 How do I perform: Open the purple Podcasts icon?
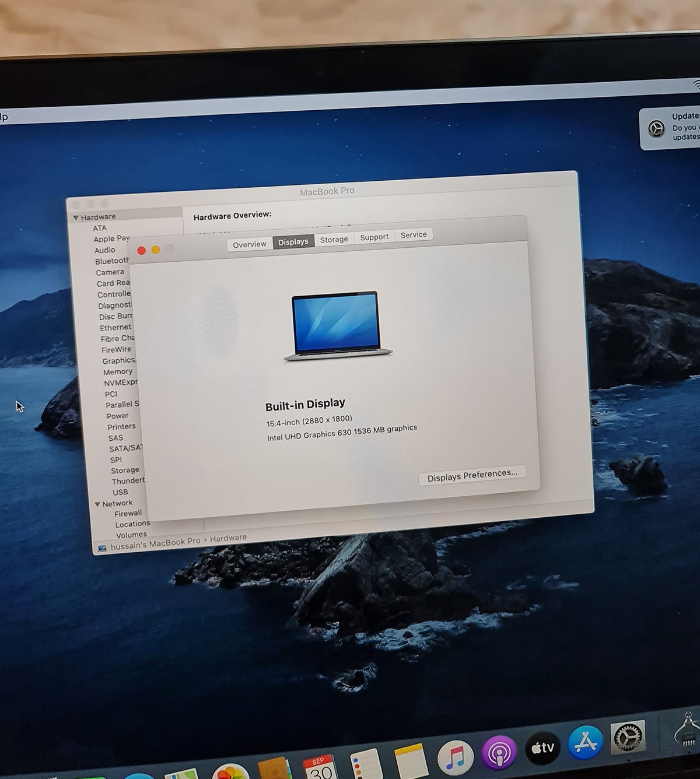499,753
